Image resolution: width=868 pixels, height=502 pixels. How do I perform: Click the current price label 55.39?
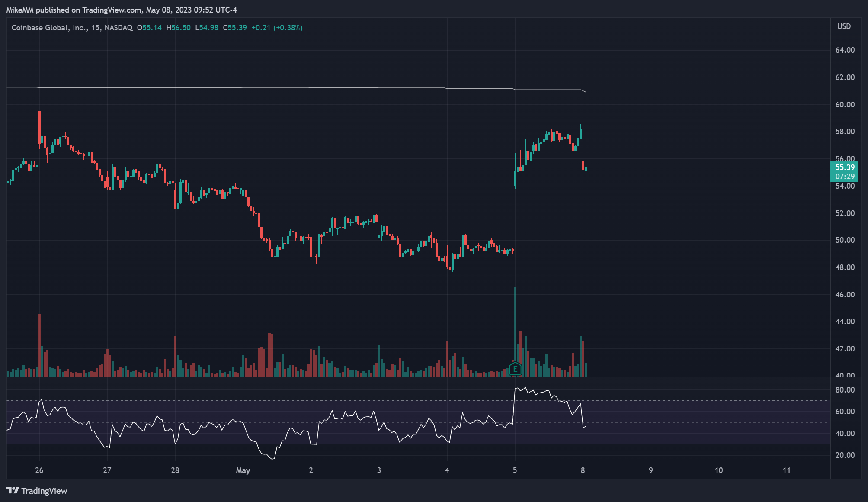(x=845, y=167)
